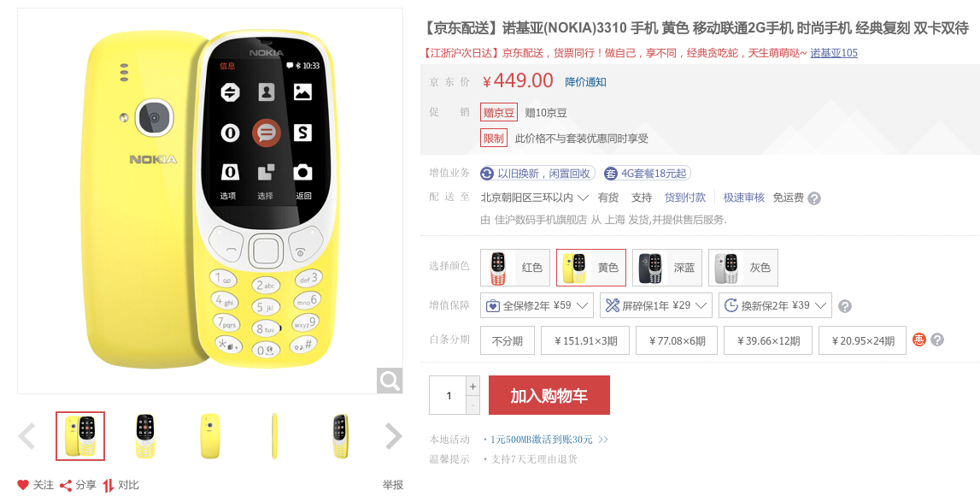Add to cart with 加入购物车 button
This screenshot has width=980, height=502.
click(x=549, y=395)
